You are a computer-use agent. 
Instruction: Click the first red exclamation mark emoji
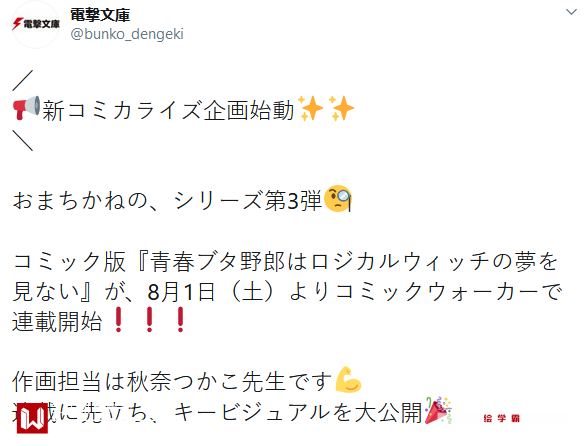pyautogui.click(x=119, y=320)
